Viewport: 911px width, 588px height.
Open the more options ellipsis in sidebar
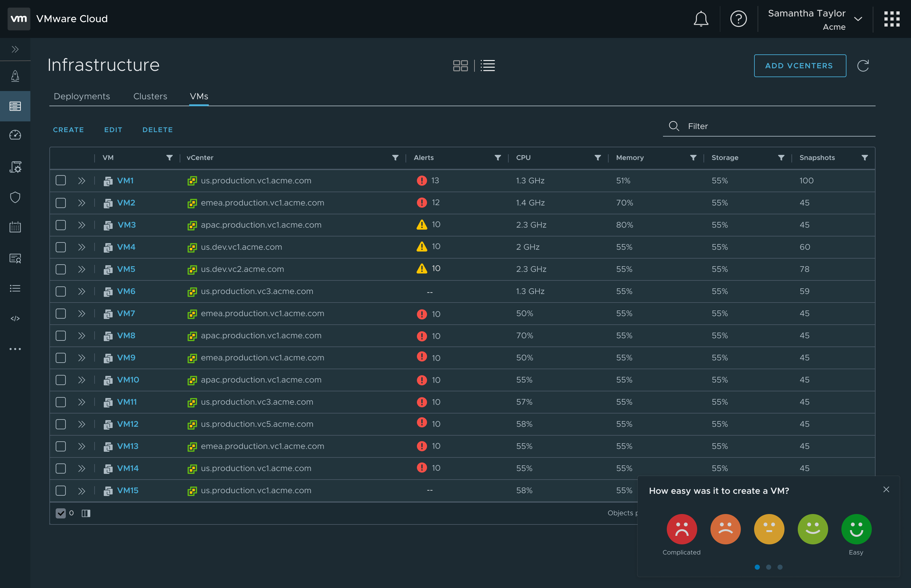pos(15,349)
